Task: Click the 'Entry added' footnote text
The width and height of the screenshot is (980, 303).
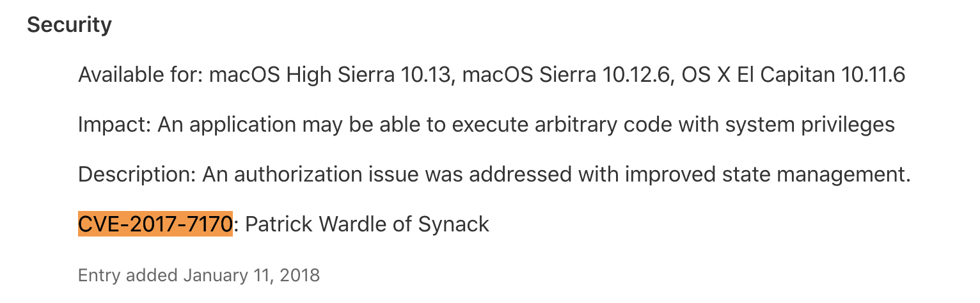Action: [127, 276]
